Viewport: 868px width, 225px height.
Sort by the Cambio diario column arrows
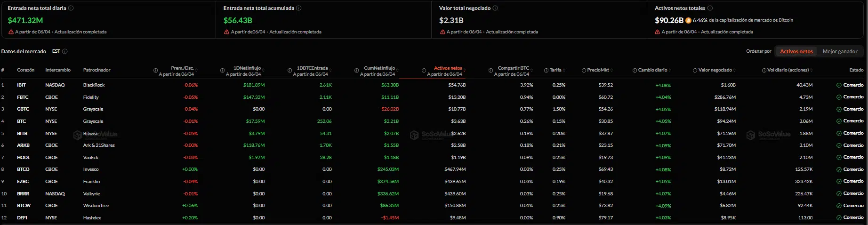coord(670,70)
